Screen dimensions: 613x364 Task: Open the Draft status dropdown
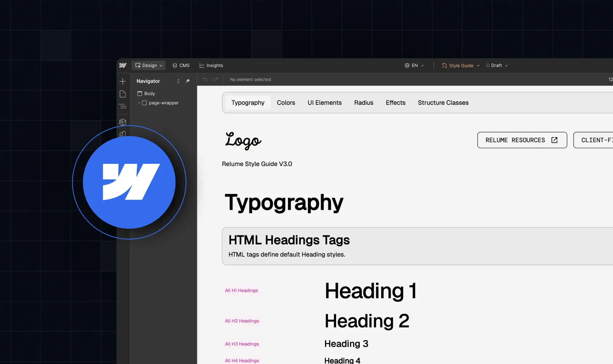pyautogui.click(x=497, y=66)
